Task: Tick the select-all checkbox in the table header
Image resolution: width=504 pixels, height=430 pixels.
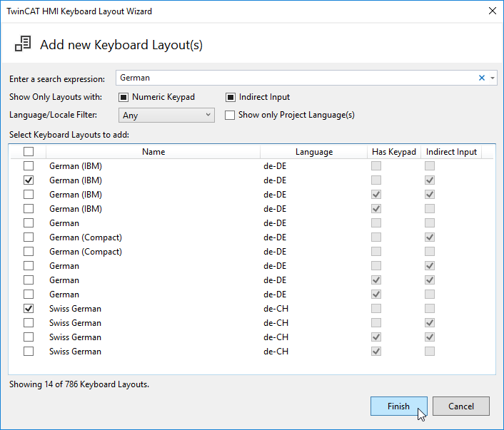Action: [x=29, y=151]
